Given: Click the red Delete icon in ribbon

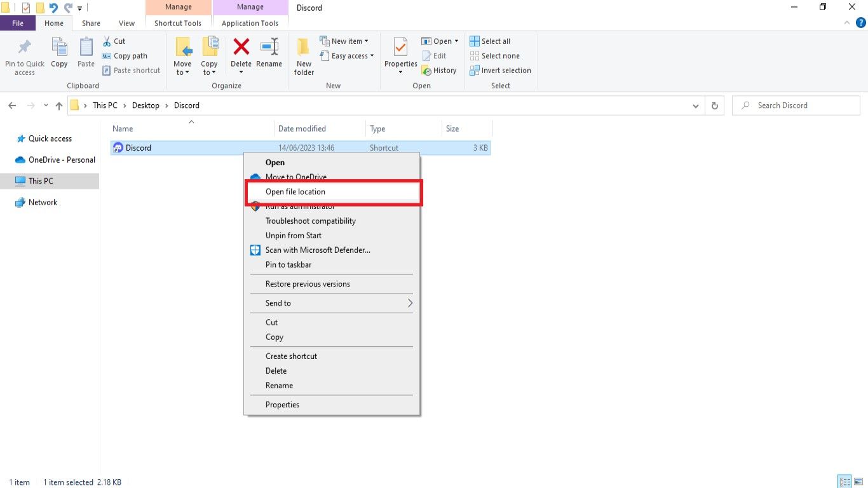Looking at the screenshot, I should coord(241,48).
